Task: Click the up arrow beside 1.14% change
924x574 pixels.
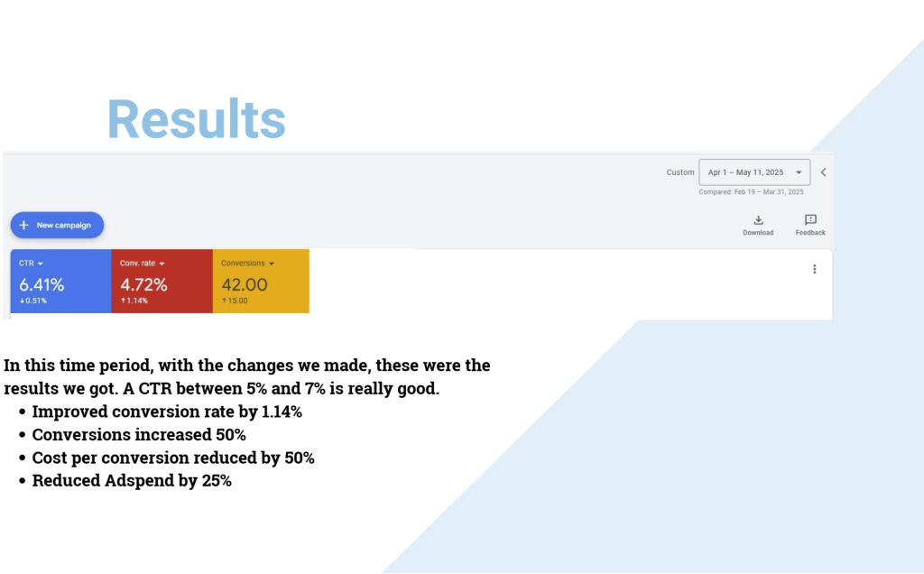Action: coord(123,301)
